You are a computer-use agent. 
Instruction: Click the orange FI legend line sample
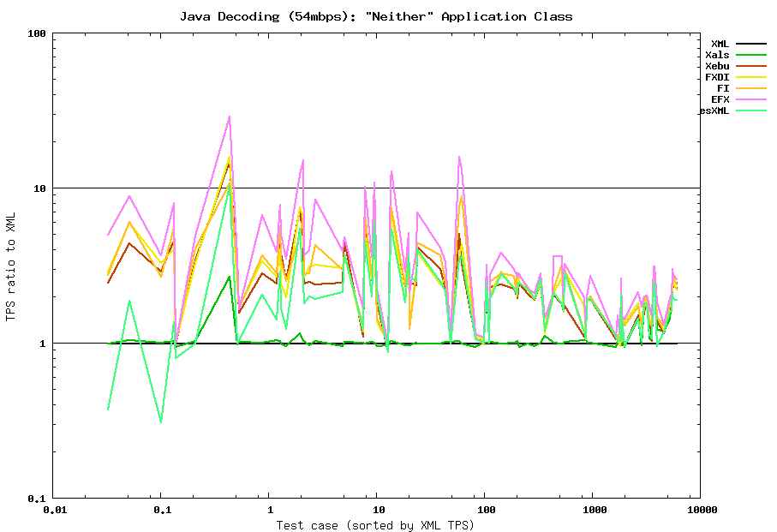pos(750,88)
